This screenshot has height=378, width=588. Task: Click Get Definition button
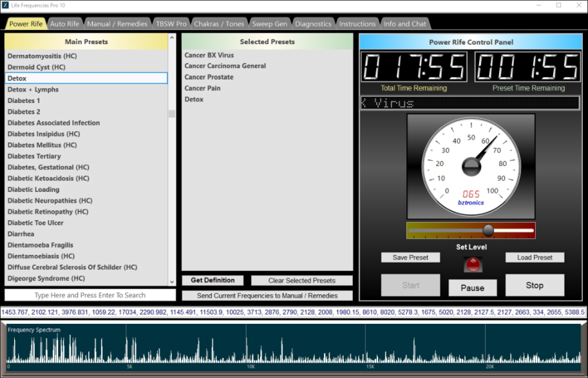[x=212, y=280]
